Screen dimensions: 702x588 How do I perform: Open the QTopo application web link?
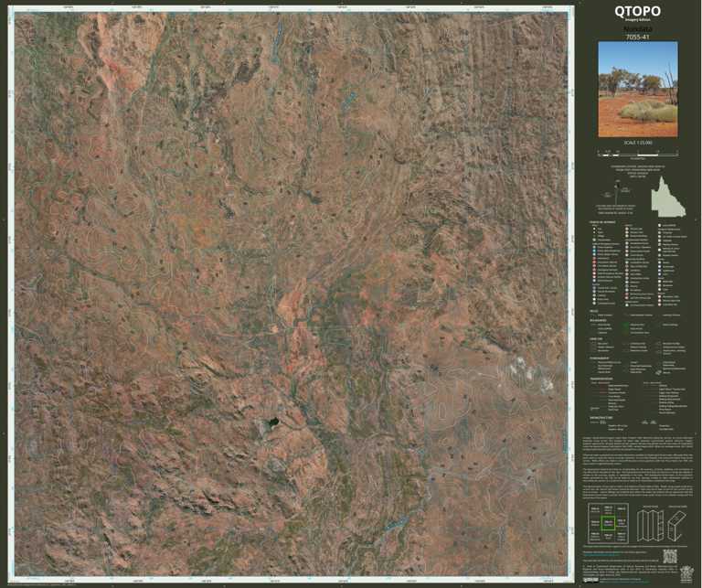pyautogui.click(x=601, y=555)
